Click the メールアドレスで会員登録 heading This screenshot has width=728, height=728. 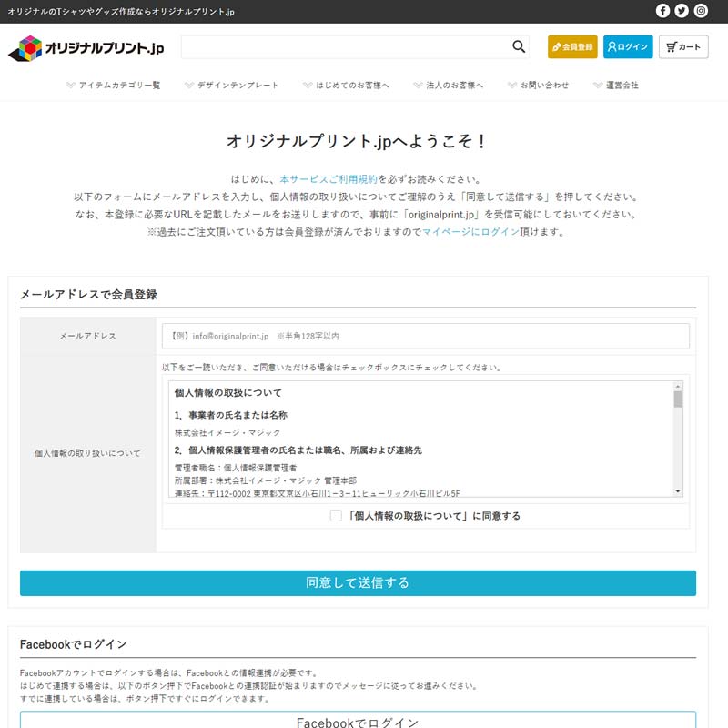tap(88, 294)
